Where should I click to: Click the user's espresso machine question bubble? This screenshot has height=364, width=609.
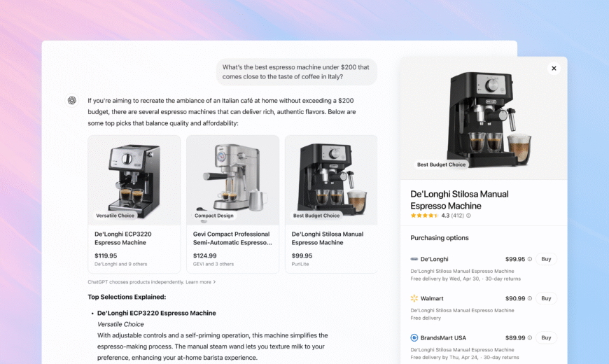click(296, 72)
